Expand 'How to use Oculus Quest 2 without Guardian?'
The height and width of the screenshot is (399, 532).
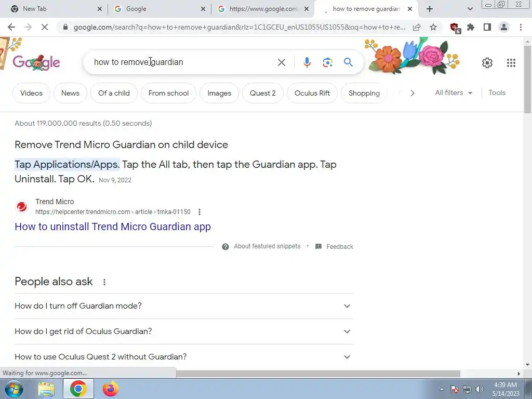click(x=184, y=357)
